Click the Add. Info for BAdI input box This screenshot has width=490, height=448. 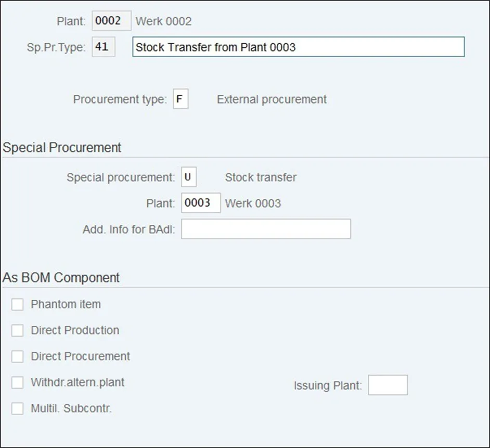pos(266,229)
